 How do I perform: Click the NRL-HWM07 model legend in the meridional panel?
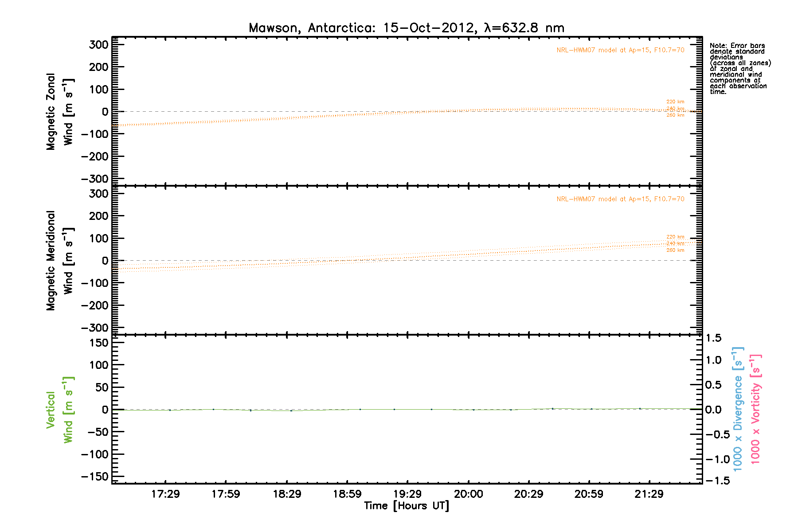pyautogui.click(x=620, y=199)
